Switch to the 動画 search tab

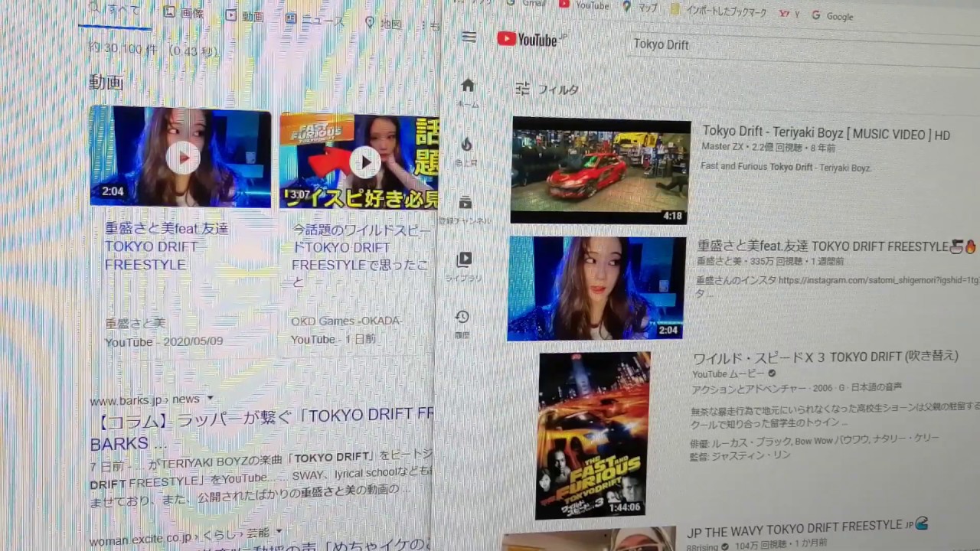tap(245, 16)
